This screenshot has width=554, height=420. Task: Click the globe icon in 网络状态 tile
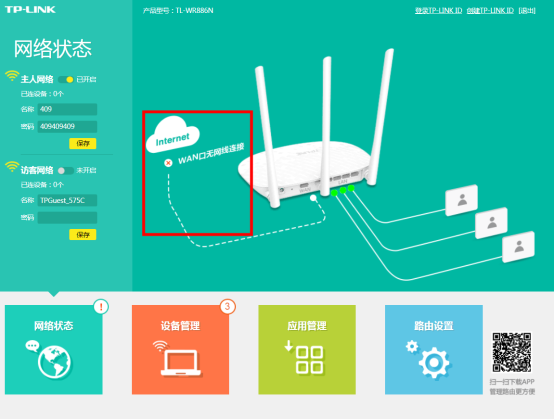pos(50,359)
